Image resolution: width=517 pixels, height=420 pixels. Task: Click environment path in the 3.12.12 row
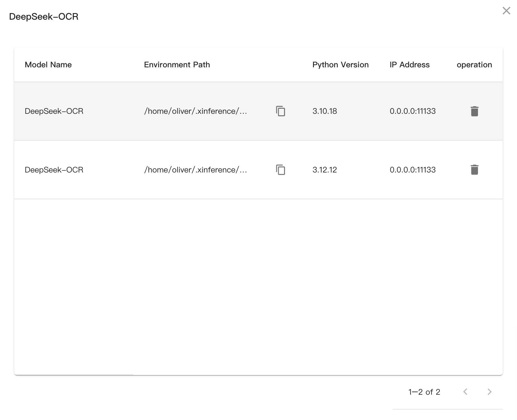[196, 170]
